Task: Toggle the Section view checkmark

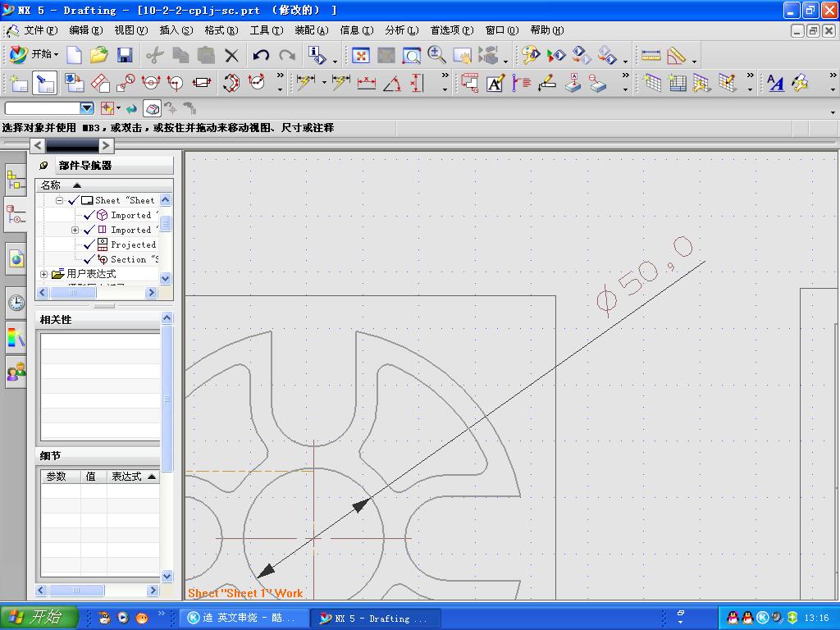Action: pyautogui.click(x=89, y=259)
